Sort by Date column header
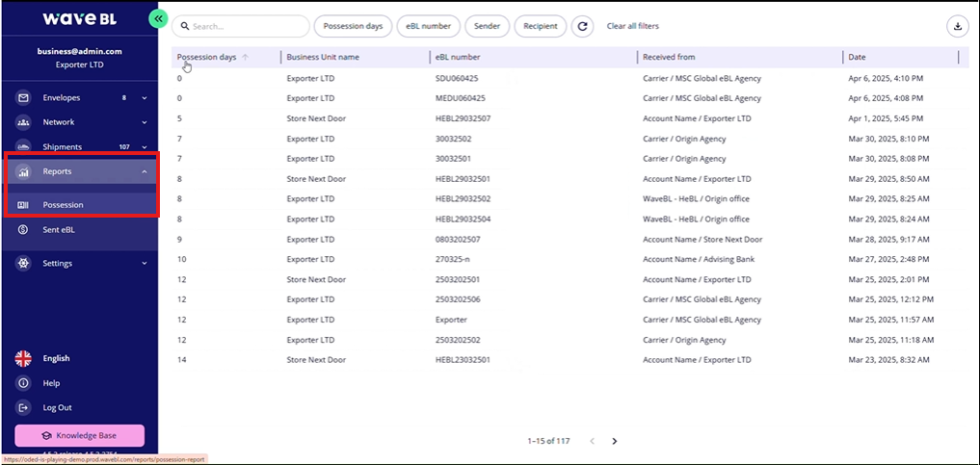980x465 pixels. tap(857, 57)
